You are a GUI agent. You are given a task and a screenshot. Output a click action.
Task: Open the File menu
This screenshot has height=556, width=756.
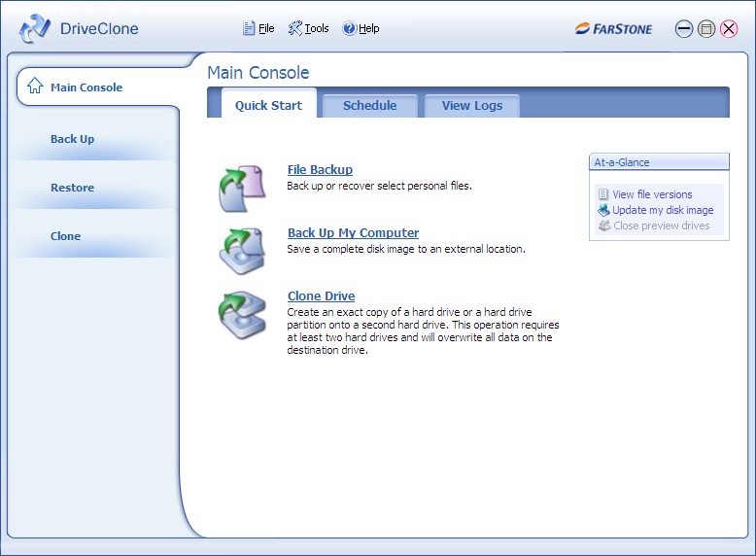coord(258,29)
